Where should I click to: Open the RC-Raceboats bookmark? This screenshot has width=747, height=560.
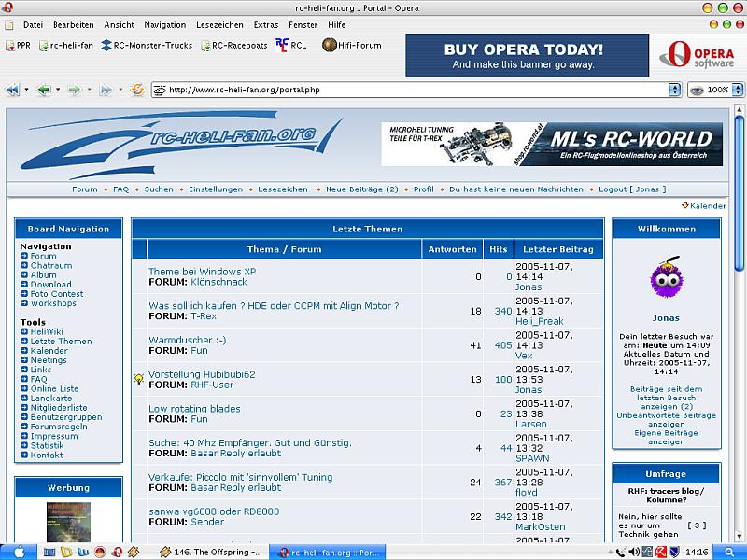pyautogui.click(x=234, y=45)
